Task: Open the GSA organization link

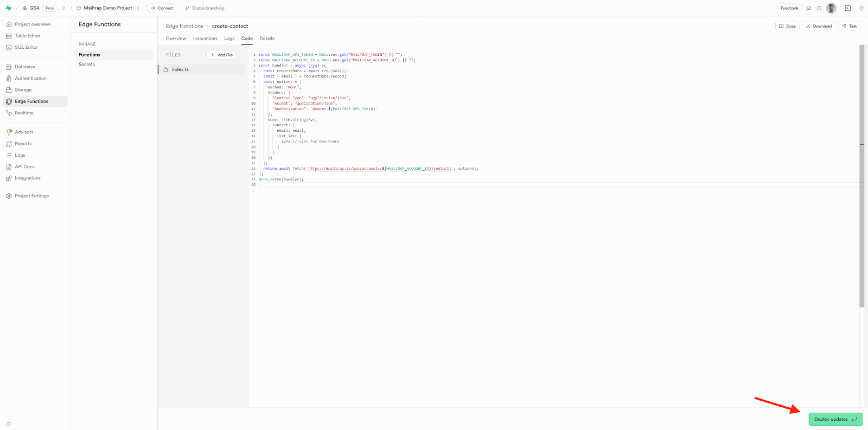Action: (x=34, y=8)
